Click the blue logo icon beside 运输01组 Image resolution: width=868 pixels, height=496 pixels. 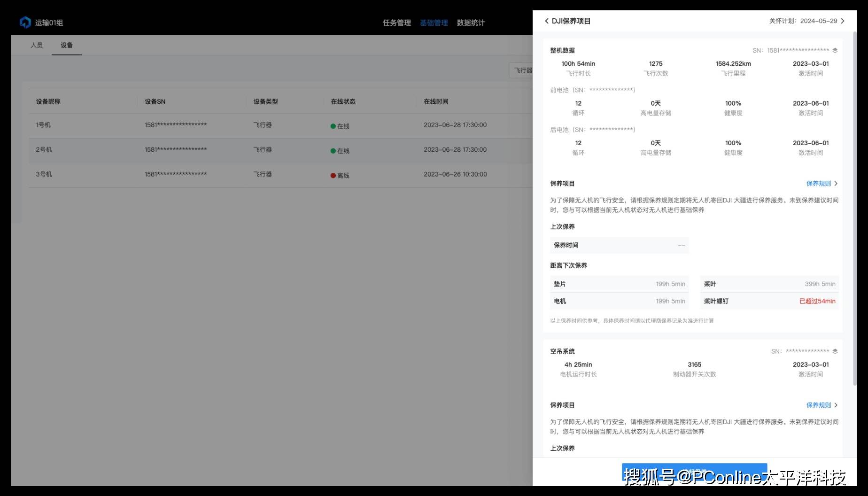click(25, 22)
